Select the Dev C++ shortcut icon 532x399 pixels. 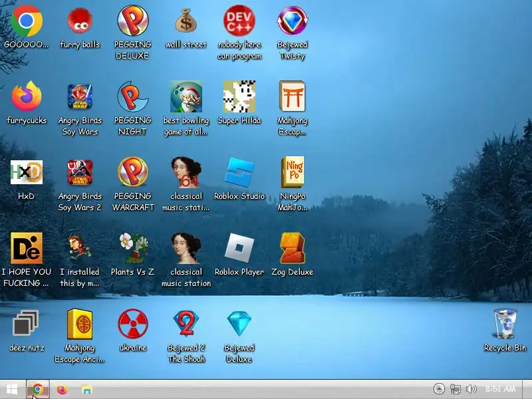(239, 21)
